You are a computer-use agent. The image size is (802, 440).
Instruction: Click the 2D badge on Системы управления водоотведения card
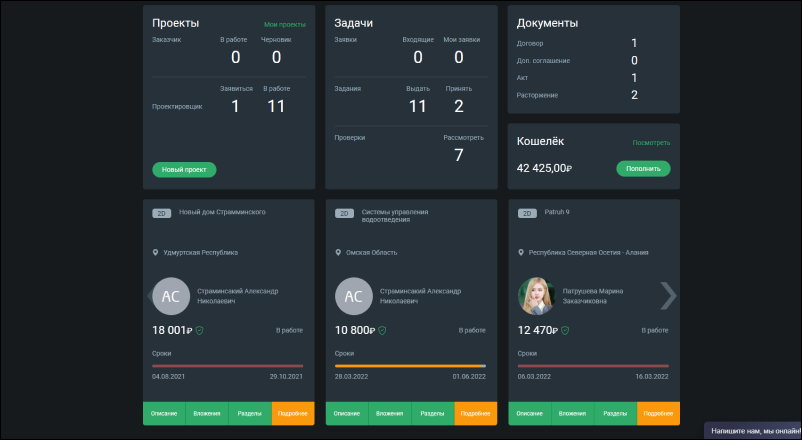point(344,212)
